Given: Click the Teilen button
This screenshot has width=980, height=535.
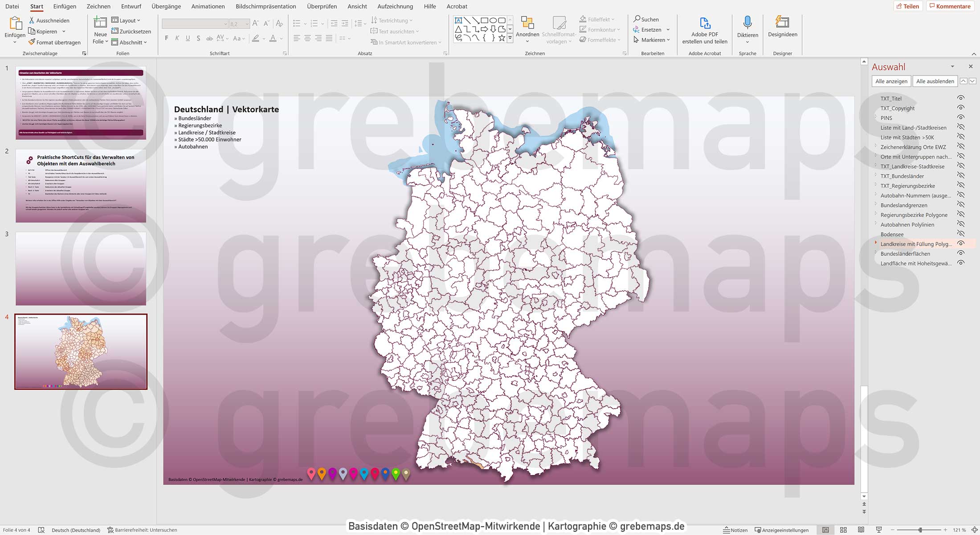Looking at the screenshot, I should click(x=909, y=6).
